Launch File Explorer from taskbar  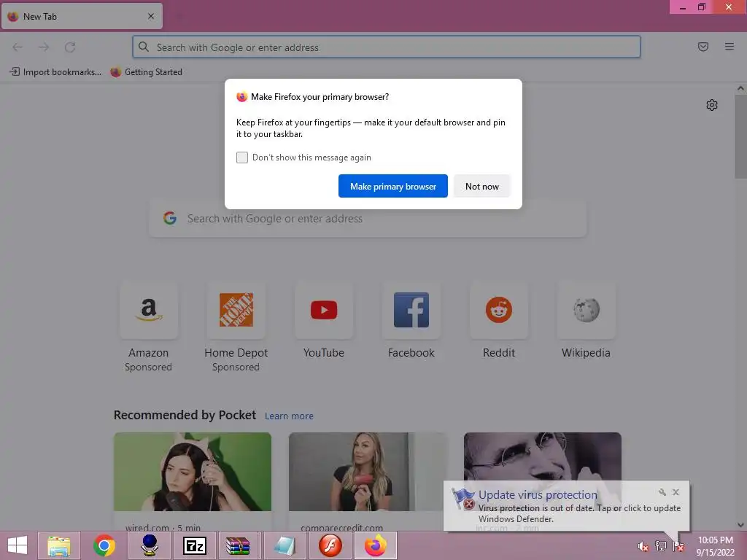pyautogui.click(x=59, y=545)
